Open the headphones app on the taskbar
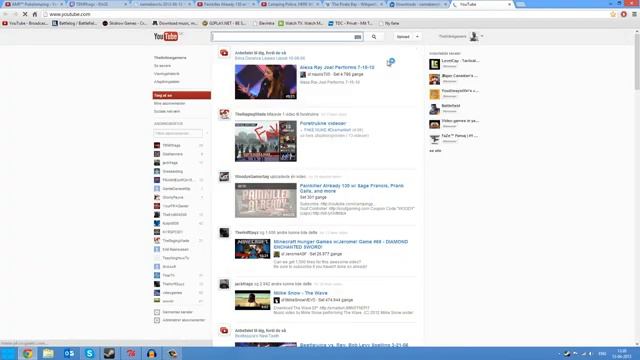Image resolution: width=640 pixels, height=360 pixels. click(x=151, y=353)
